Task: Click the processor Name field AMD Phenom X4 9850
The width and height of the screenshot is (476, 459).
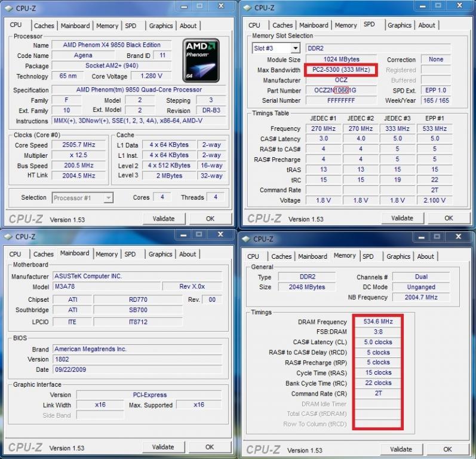Action: 112,45
